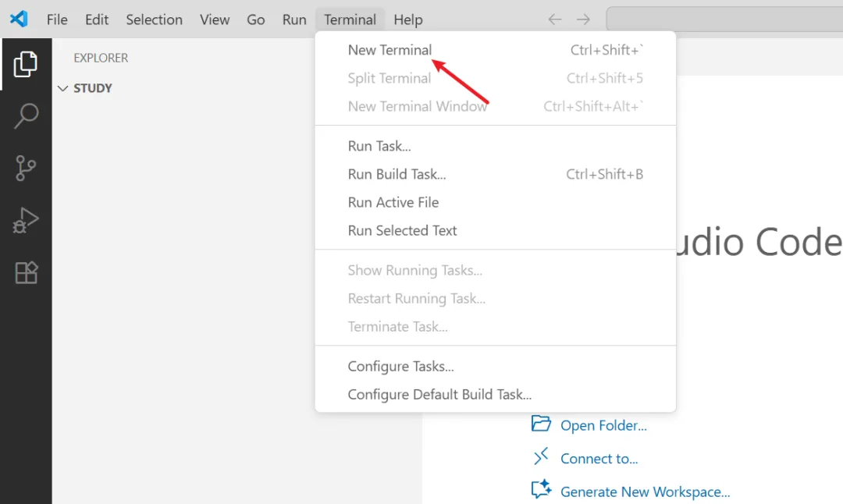
Task: Open the Extensions view
Action: 26,272
